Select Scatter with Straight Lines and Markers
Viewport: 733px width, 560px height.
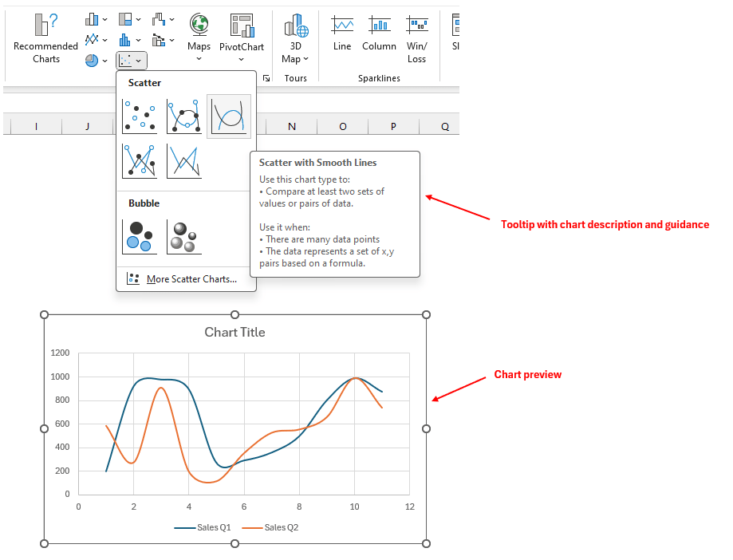tap(140, 161)
